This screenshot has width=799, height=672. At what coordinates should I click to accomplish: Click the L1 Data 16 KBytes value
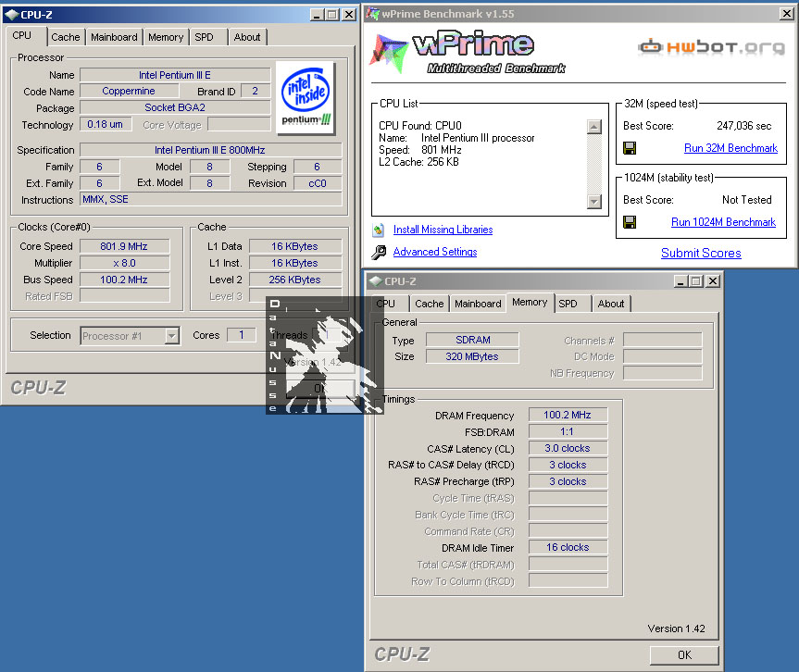(x=295, y=246)
